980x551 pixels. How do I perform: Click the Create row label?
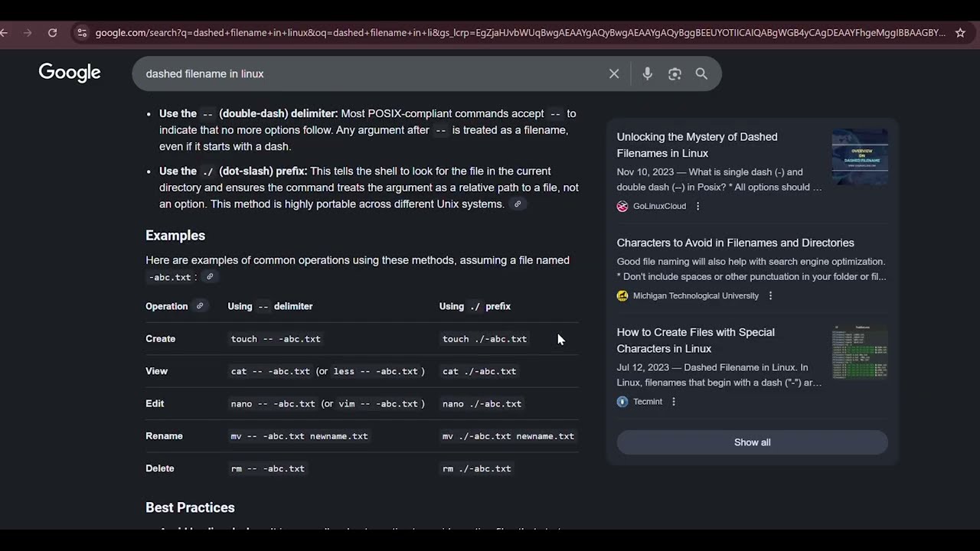[161, 339]
